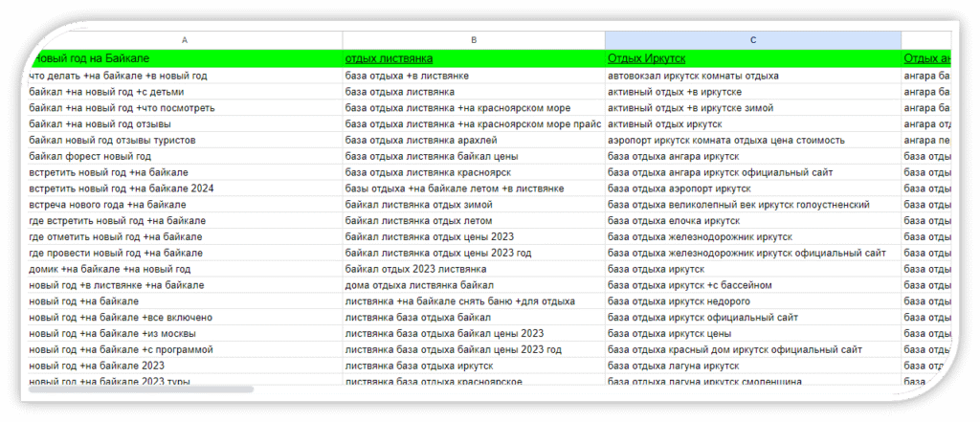
Task: Click the horizontal scrollbar thumb
Action: (142, 389)
